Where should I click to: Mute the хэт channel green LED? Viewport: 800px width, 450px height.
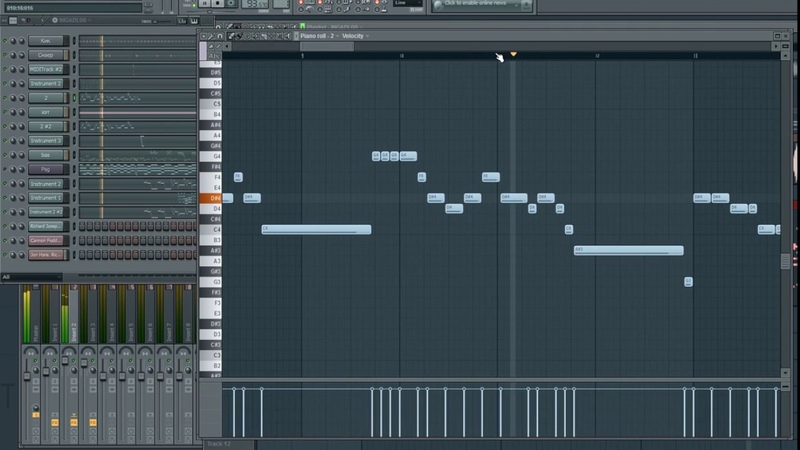(5, 112)
